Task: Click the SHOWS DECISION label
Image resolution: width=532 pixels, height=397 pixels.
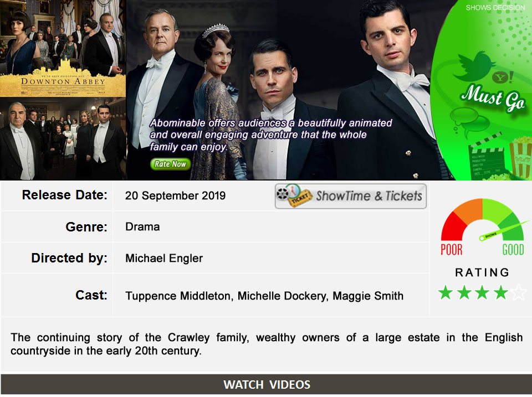Action: point(495,7)
